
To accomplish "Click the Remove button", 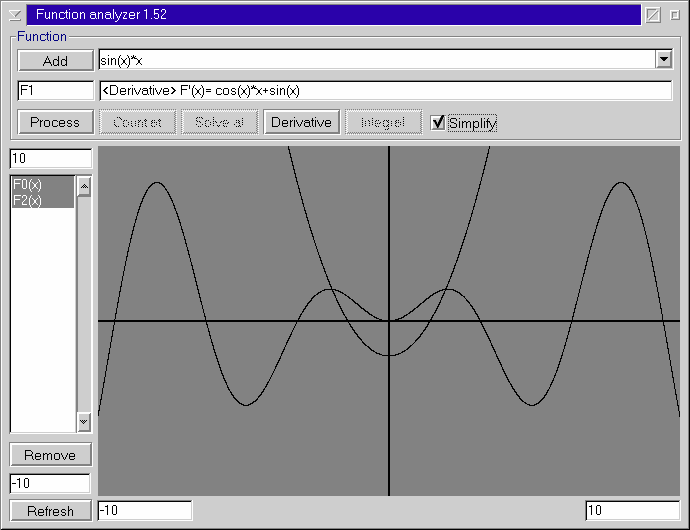I will [51, 455].
